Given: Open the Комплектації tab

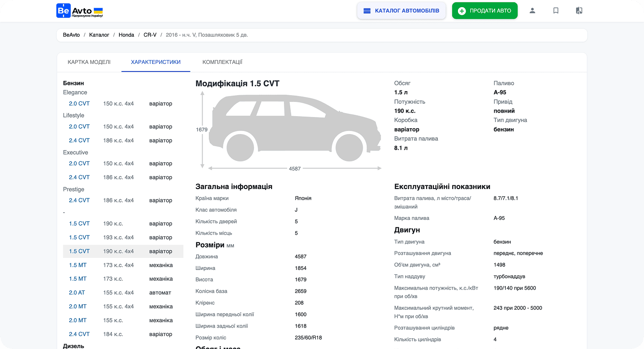Looking at the screenshot, I should click(222, 62).
